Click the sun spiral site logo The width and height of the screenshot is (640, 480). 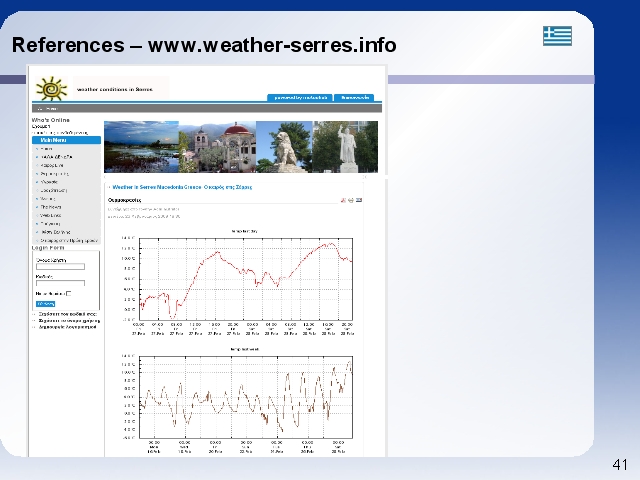[x=51, y=88]
